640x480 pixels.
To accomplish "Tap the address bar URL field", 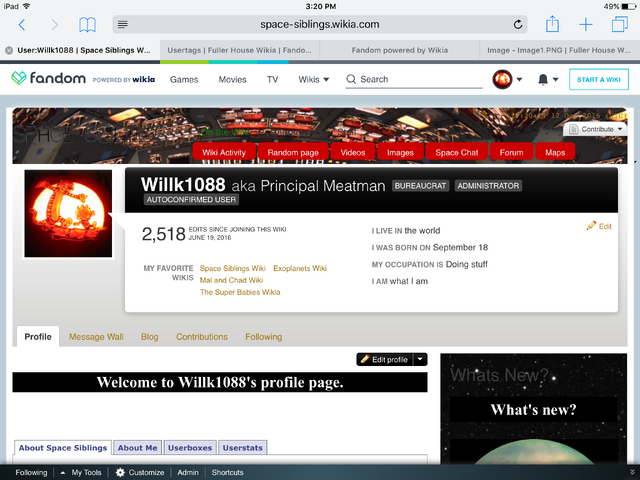I will [320, 24].
